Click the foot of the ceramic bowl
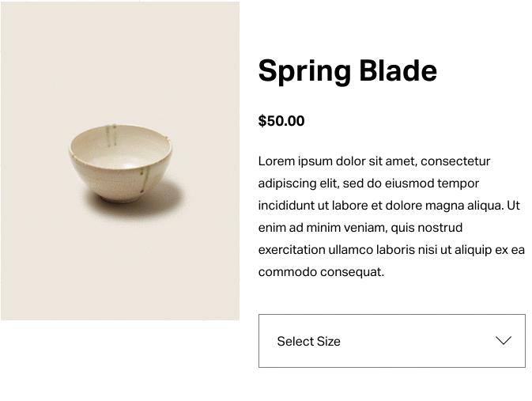532x401 pixels. pos(119,199)
